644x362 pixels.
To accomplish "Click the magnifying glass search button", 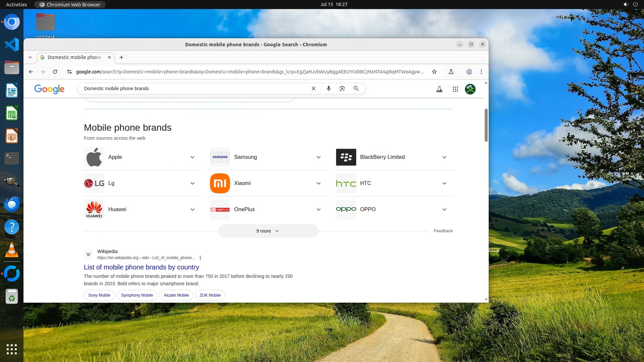I will (356, 88).
